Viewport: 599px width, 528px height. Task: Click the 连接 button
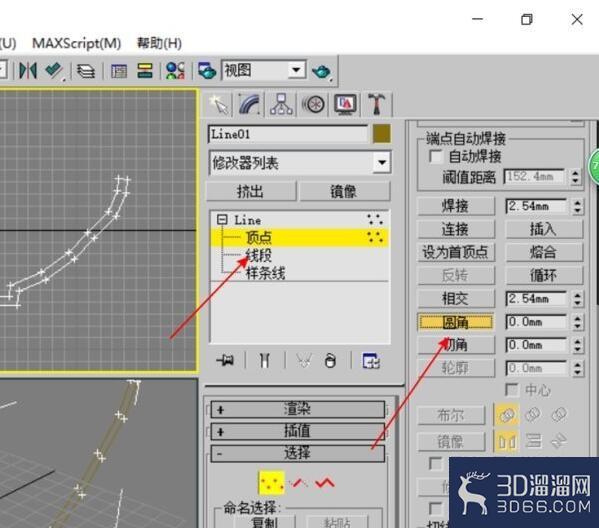click(456, 229)
